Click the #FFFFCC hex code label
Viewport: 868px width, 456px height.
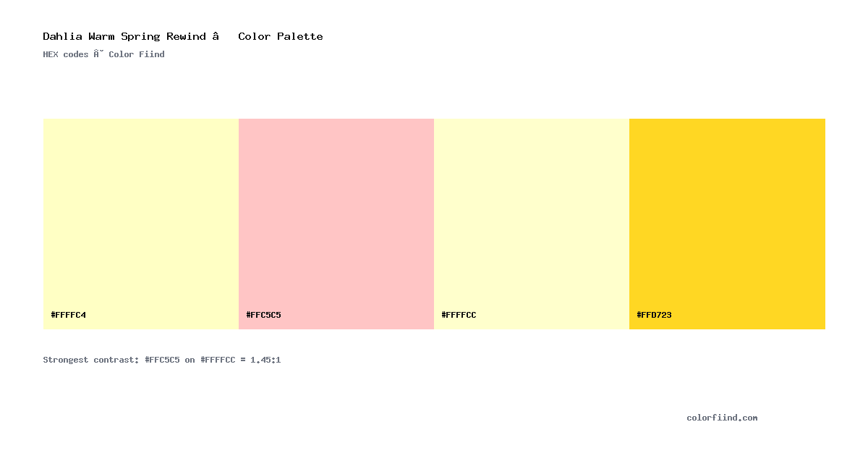click(459, 315)
